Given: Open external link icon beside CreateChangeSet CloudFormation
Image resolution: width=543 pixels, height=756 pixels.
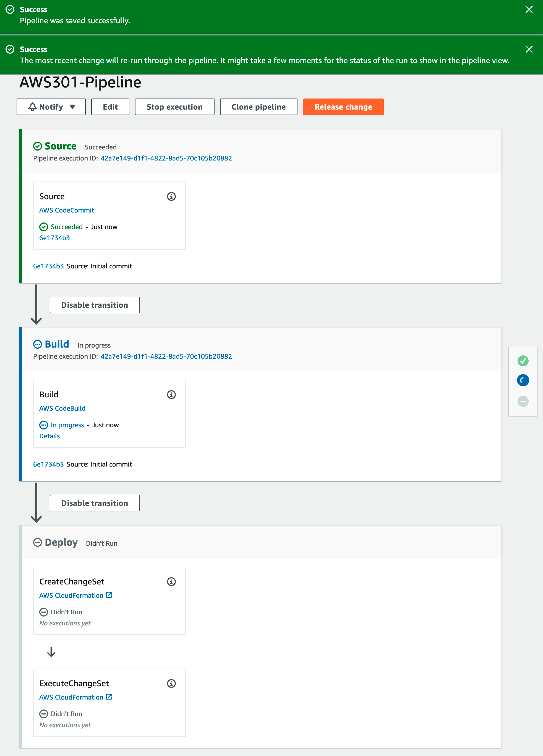Looking at the screenshot, I should pos(109,595).
